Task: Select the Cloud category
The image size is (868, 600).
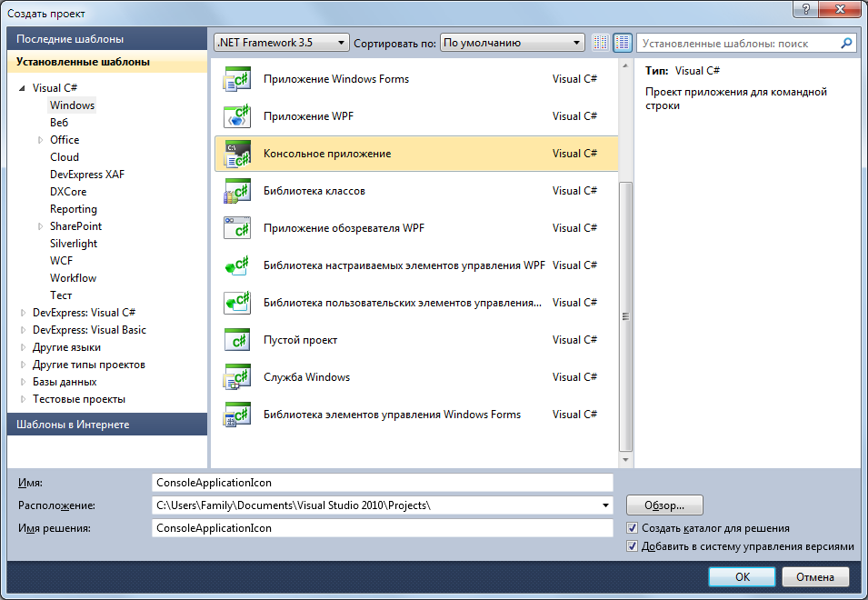Action: coord(65,157)
